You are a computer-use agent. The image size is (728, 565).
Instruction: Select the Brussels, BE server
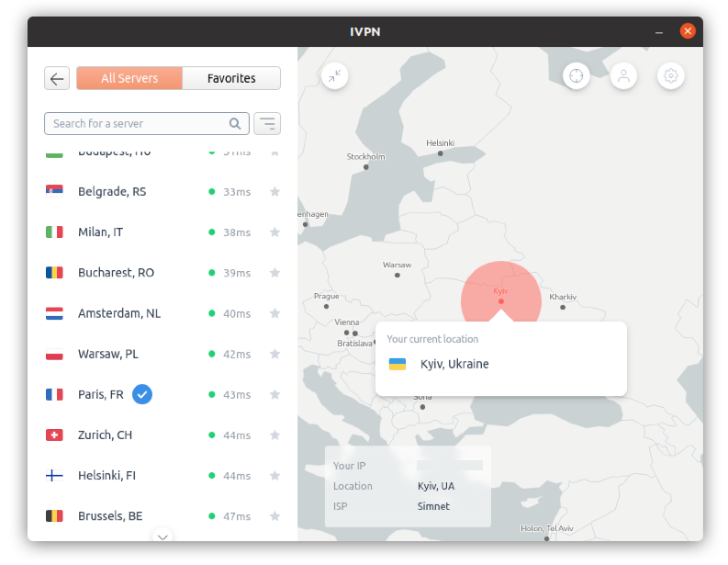[162, 515]
